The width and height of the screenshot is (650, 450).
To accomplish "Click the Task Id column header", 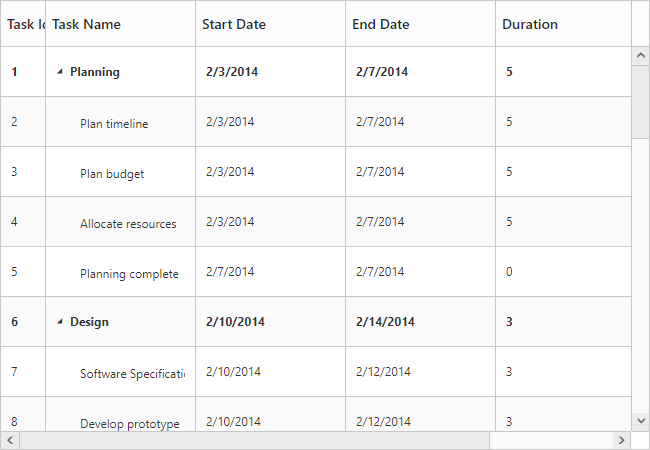I will point(25,24).
